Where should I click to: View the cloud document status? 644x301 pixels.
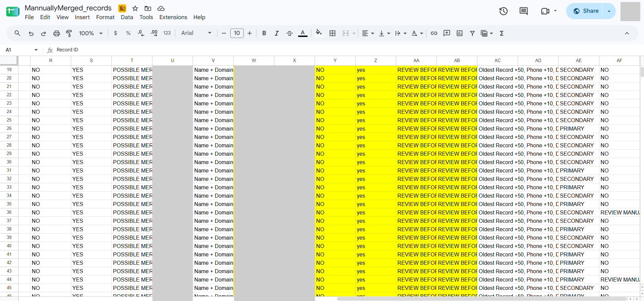pos(161,8)
